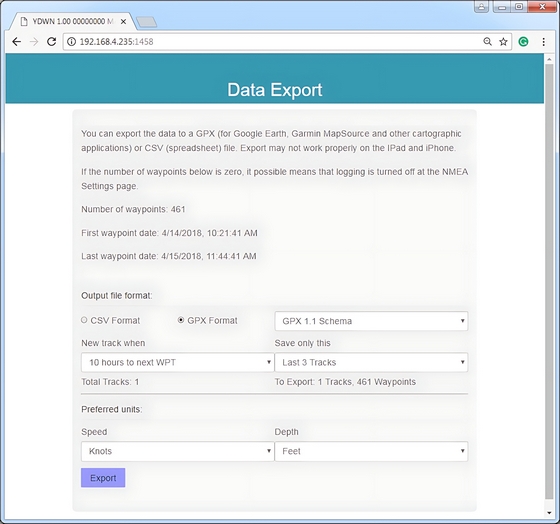Click the zoom magnifier icon in the address bar
Viewport: 560px width, 524px height.
click(x=488, y=42)
